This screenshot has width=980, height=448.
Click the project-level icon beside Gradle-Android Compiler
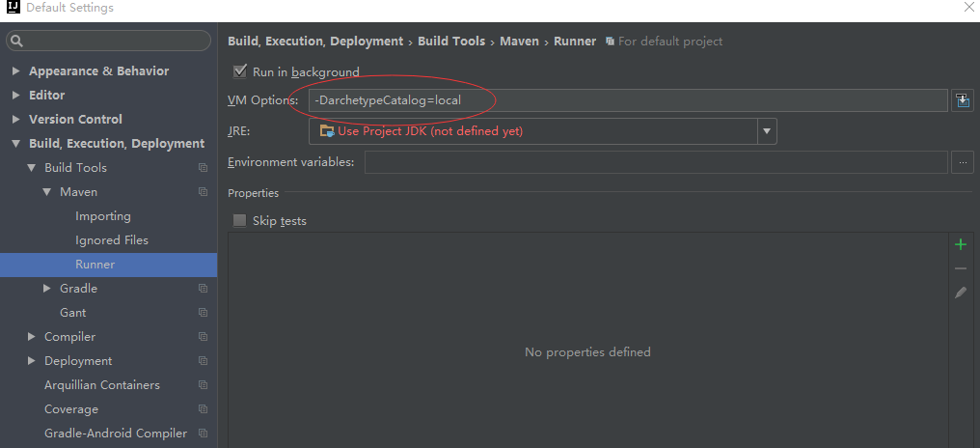pos(203,433)
